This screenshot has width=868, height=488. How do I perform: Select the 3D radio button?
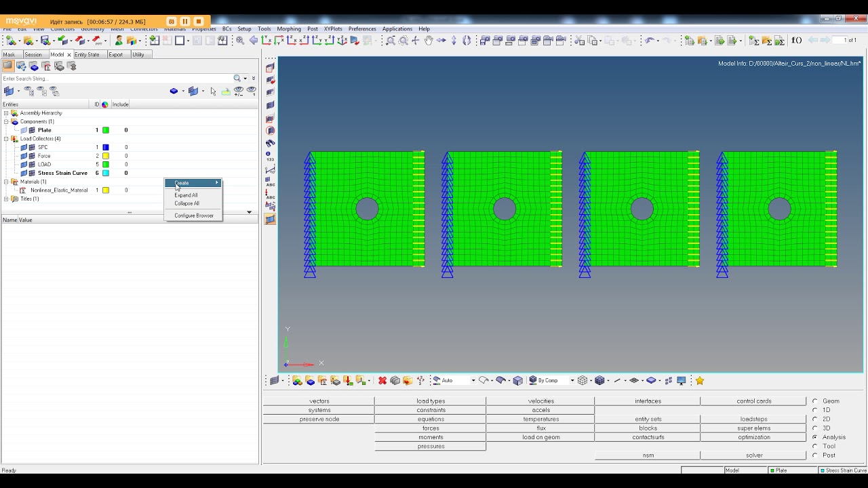815,428
